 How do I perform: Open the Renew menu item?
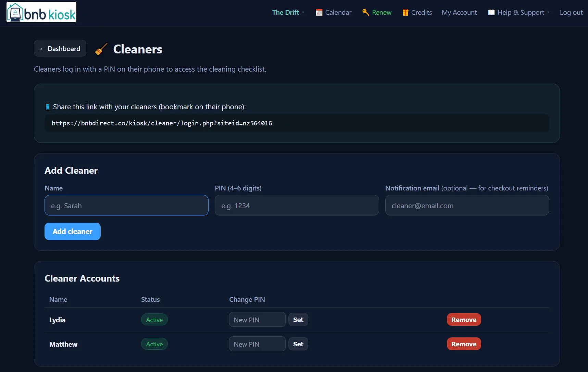(x=377, y=12)
